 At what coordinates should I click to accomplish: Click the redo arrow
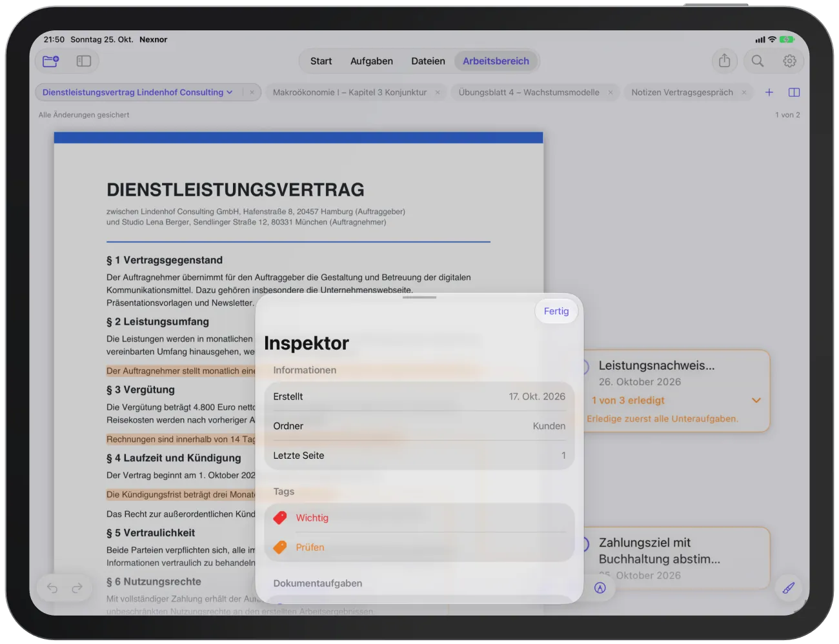point(77,588)
